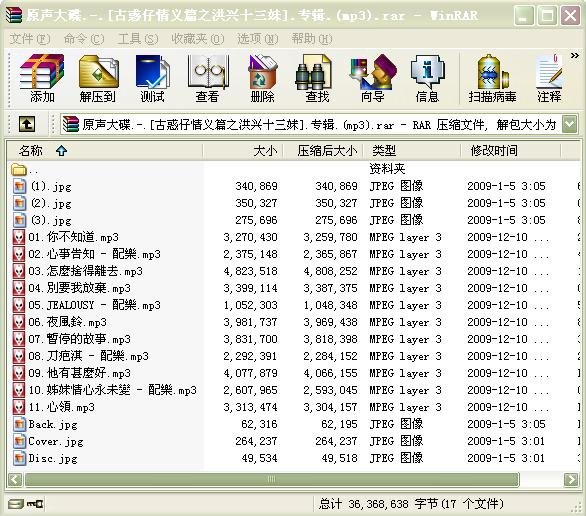The height and width of the screenshot is (516, 586).
Task: Click size cell 3,270,430
Action: pyautogui.click(x=250, y=237)
